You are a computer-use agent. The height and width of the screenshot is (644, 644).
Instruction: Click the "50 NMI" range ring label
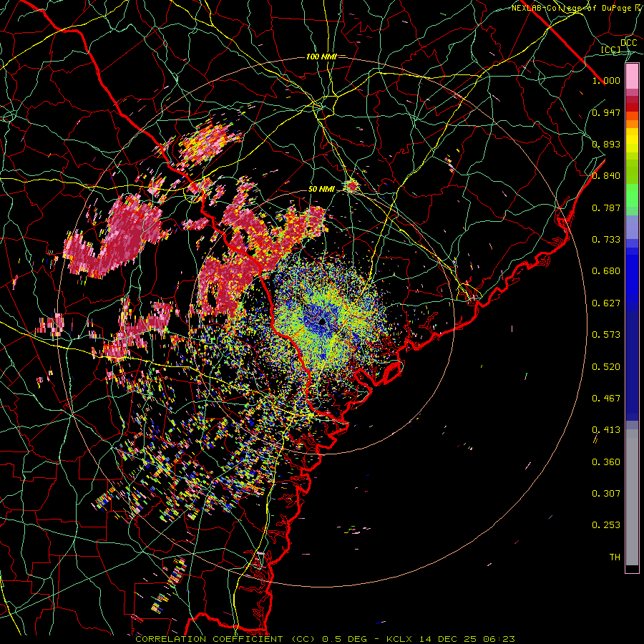point(321,190)
